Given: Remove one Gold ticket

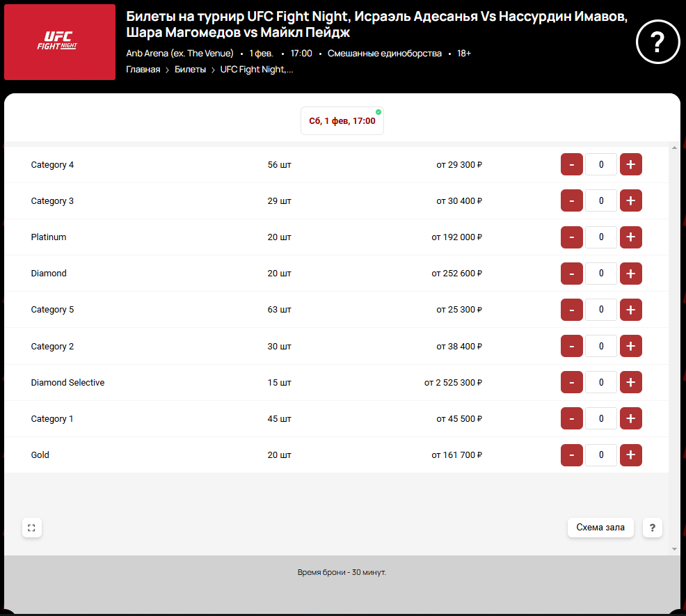Looking at the screenshot, I should pos(571,455).
